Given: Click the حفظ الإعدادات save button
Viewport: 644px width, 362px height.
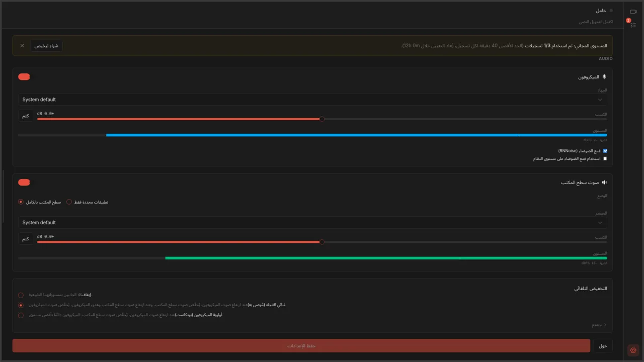Looking at the screenshot, I should pyautogui.click(x=301, y=346).
